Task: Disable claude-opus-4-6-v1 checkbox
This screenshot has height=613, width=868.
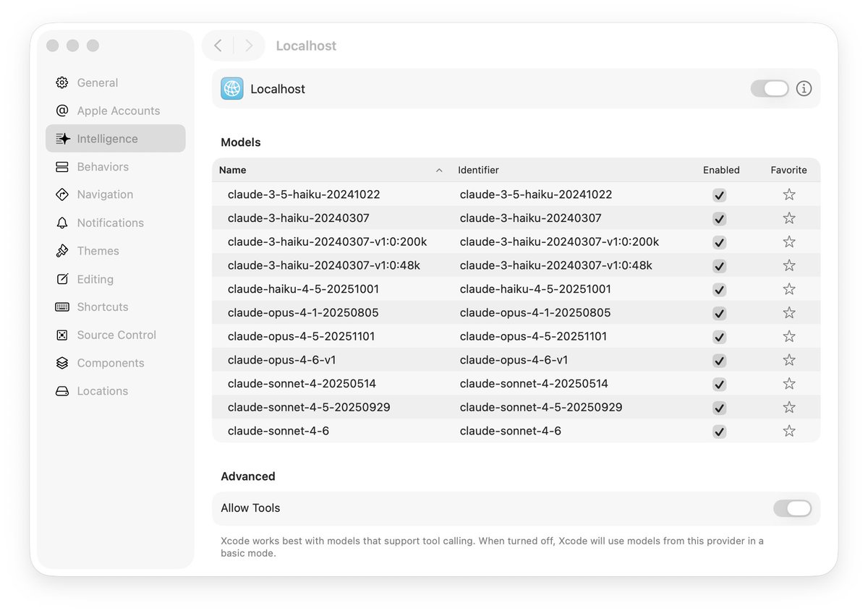Action: point(719,361)
